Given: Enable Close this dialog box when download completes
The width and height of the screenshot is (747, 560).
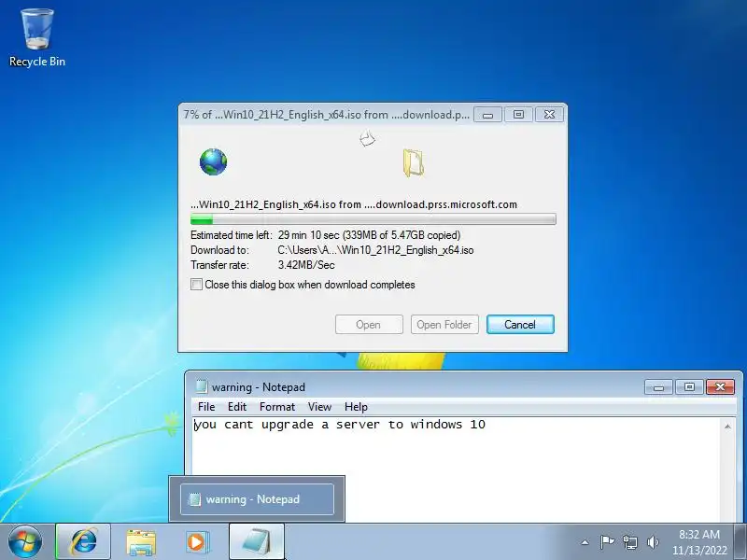Looking at the screenshot, I should pyautogui.click(x=196, y=285).
